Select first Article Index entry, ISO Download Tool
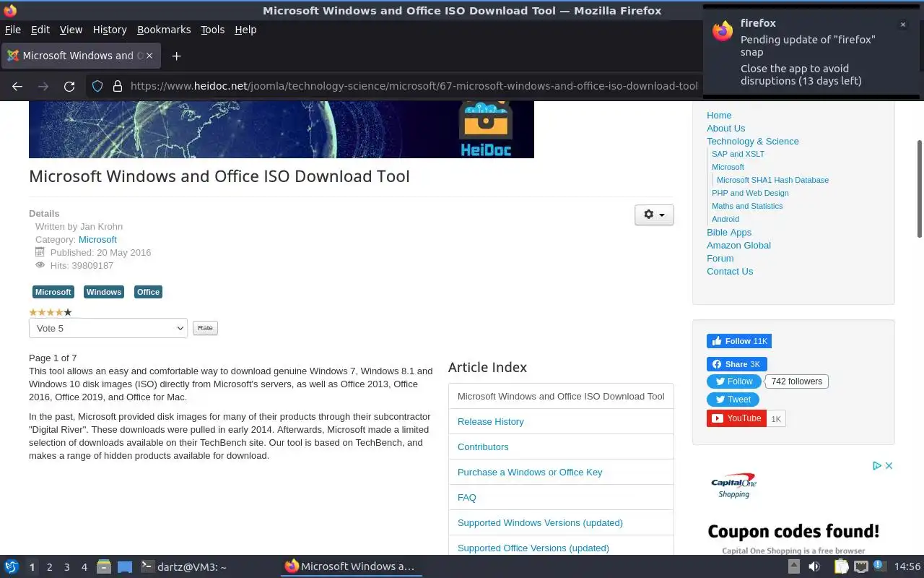 tap(561, 396)
